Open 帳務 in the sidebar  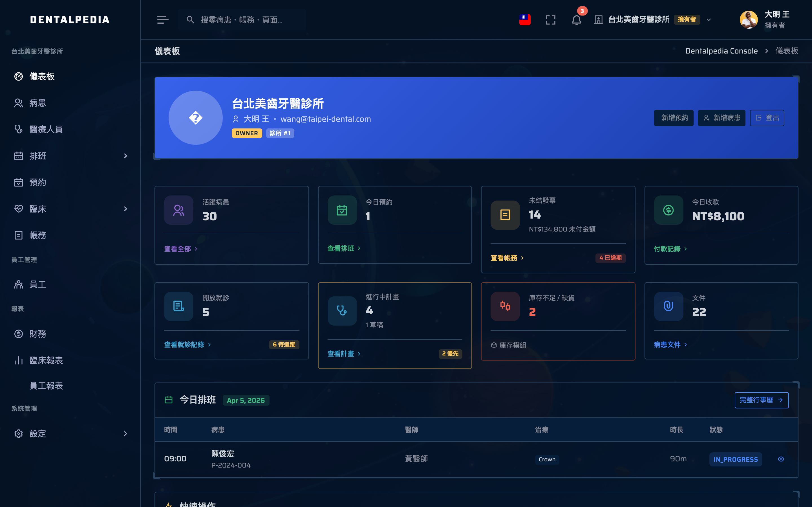tap(37, 235)
